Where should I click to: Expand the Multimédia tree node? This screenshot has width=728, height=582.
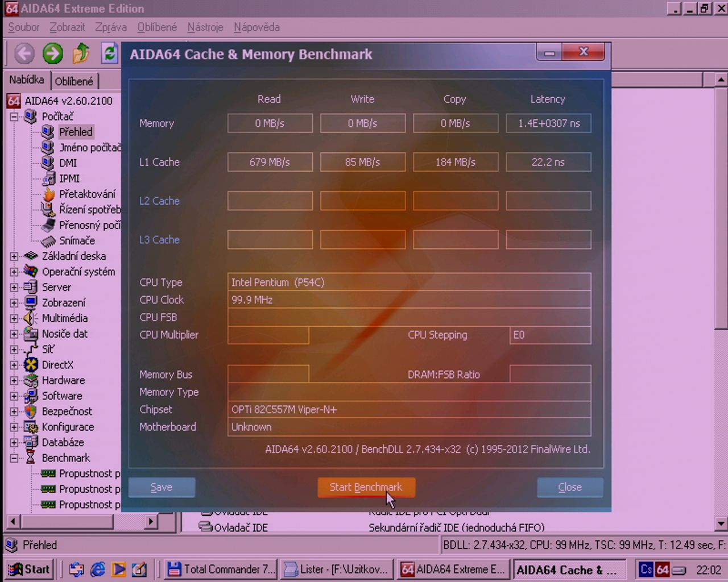coord(14,318)
